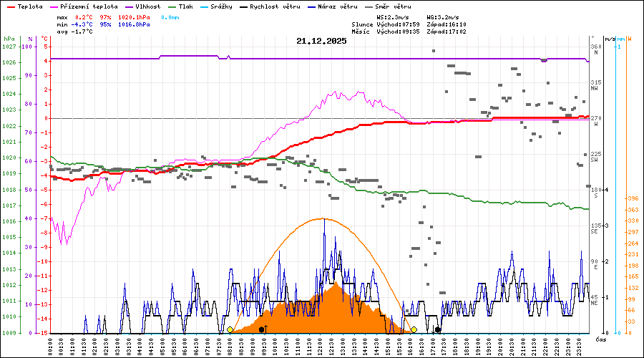This screenshot has height=358, width=644.
Task: Click the Slunce sunrise time 07:59
Action: pyautogui.click(x=410, y=24)
